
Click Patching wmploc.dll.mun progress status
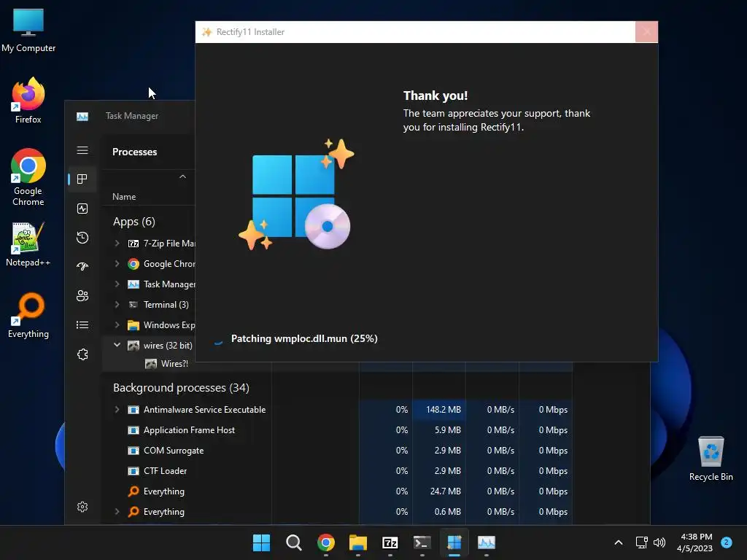pyautogui.click(x=304, y=339)
